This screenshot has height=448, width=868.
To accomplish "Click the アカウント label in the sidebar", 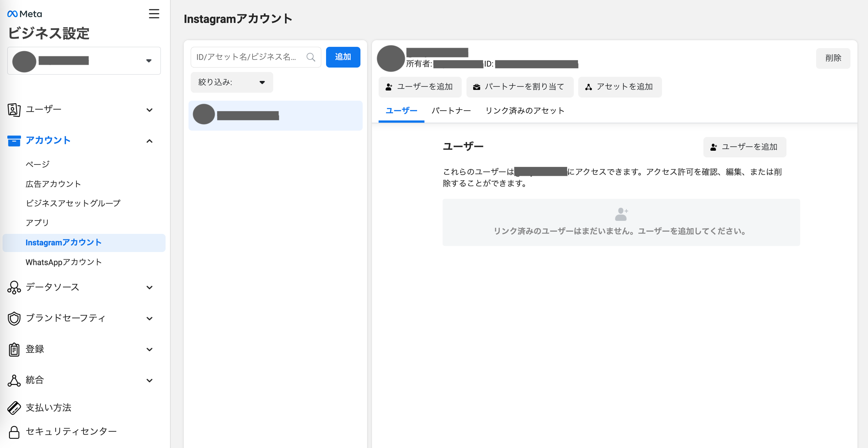I will tap(48, 141).
